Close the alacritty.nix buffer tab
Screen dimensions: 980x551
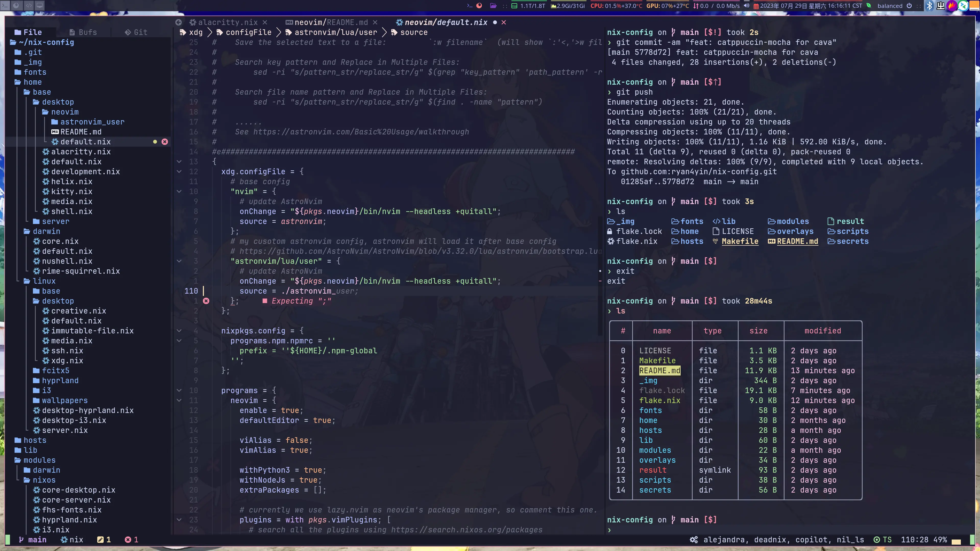[265, 22]
